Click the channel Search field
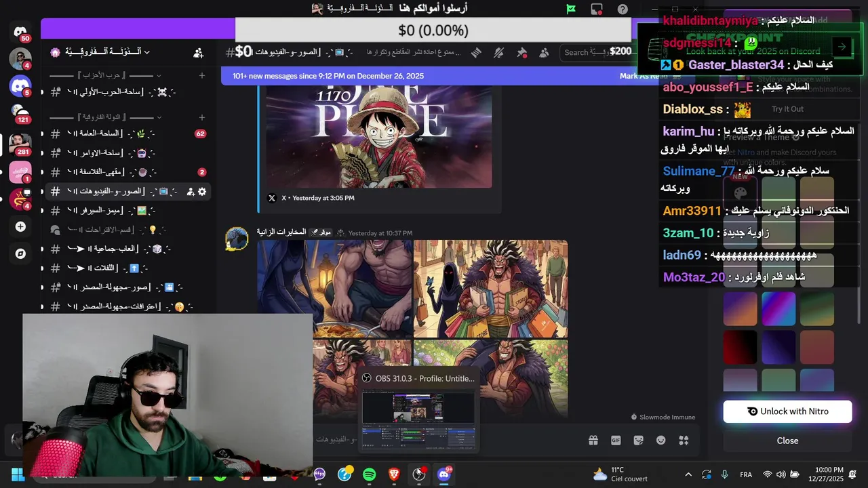This screenshot has height=488, width=868. (x=597, y=52)
